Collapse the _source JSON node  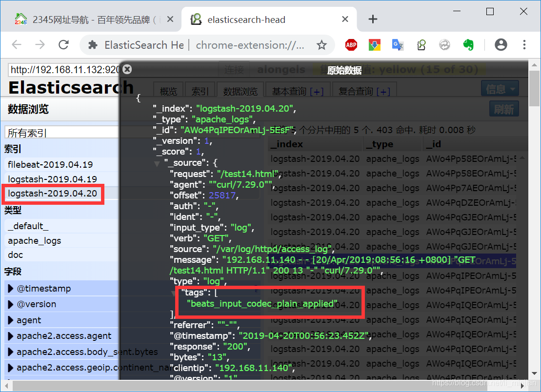[157, 163]
